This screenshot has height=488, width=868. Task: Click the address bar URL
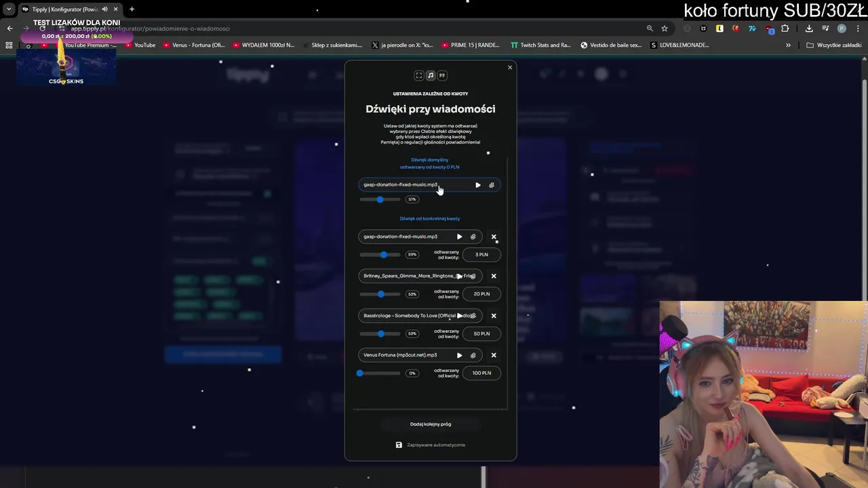point(150,28)
